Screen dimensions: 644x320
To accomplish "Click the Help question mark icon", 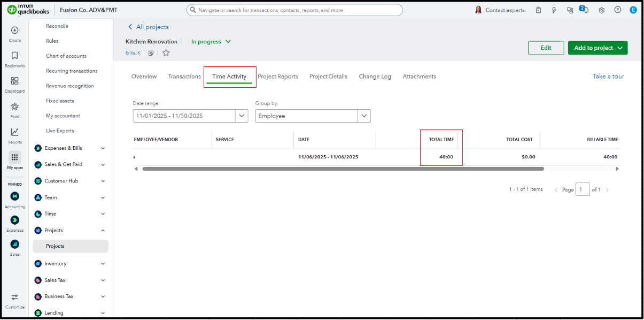I will (x=617, y=10).
